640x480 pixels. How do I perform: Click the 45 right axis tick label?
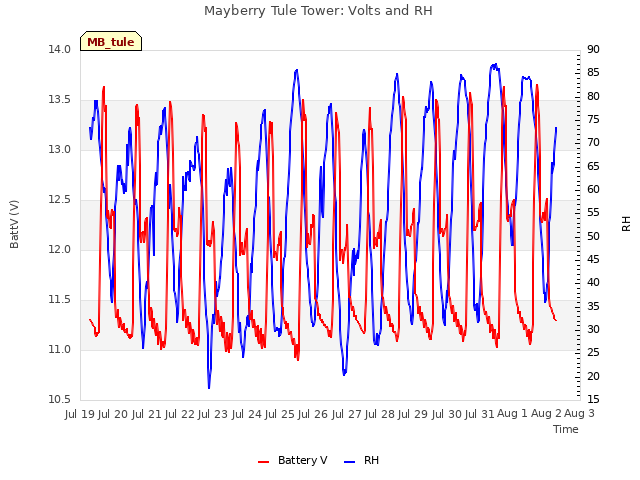[x=593, y=260]
